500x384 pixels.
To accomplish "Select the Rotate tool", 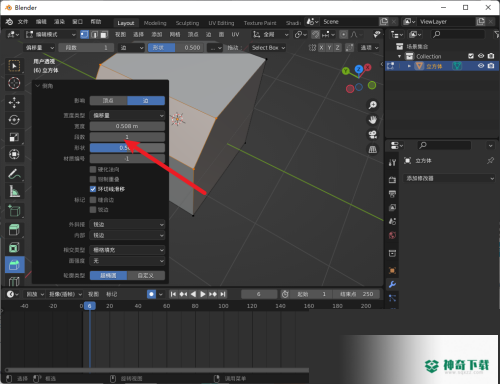I will 14,120.
